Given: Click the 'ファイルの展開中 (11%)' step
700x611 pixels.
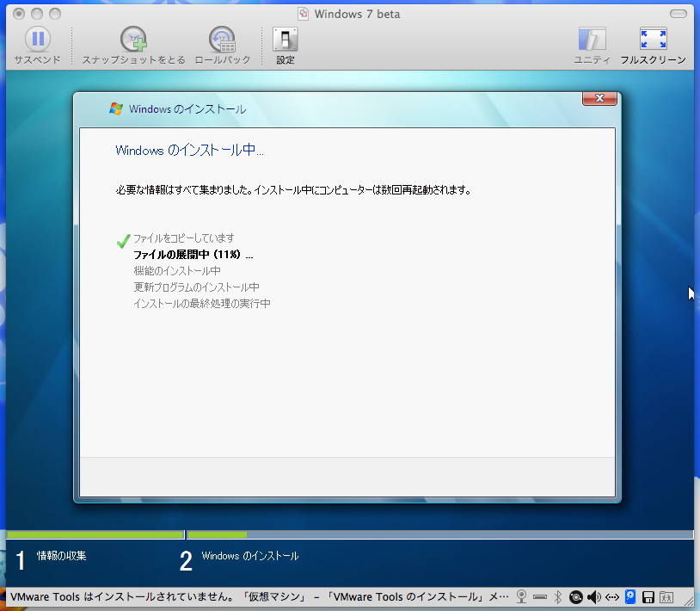Looking at the screenshot, I should (x=193, y=255).
